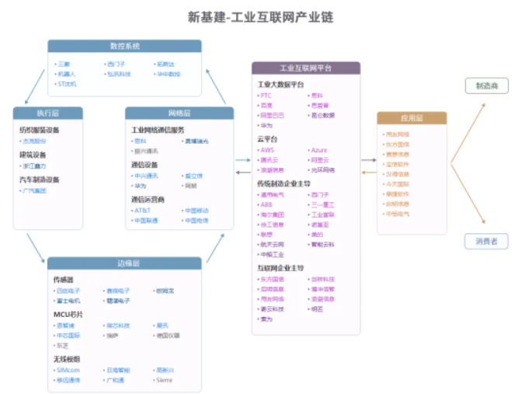The image size is (532, 394).
Task: Select AT&T under 通信运营商
Action: click(142, 210)
